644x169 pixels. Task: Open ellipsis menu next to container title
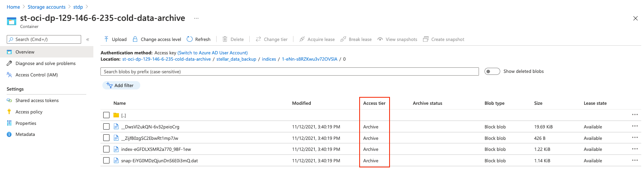(x=196, y=19)
